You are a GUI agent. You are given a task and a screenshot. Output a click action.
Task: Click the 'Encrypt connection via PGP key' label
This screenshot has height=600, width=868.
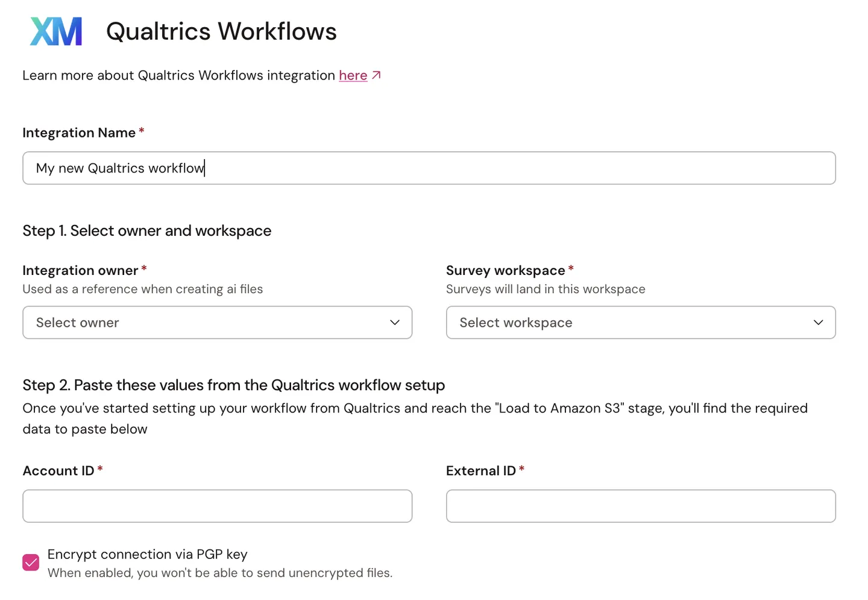pyautogui.click(x=148, y=554)
